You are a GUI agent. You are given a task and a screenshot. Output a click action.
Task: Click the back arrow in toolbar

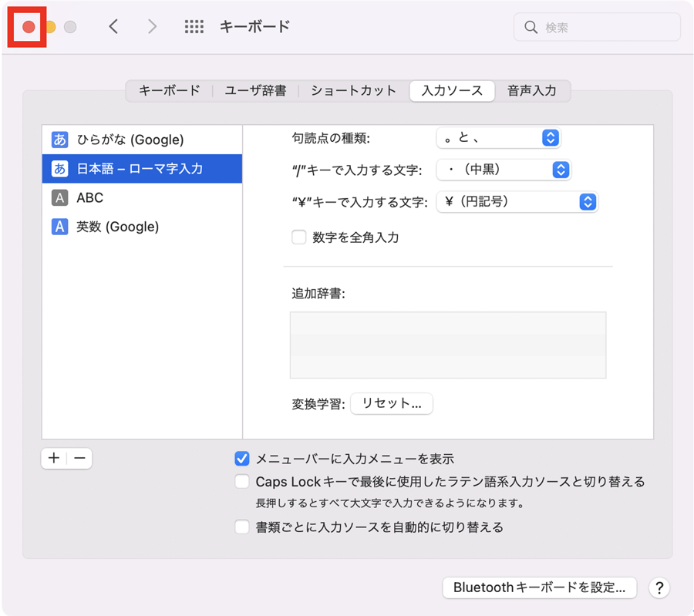pyautogui.click(x=113, y=27)
